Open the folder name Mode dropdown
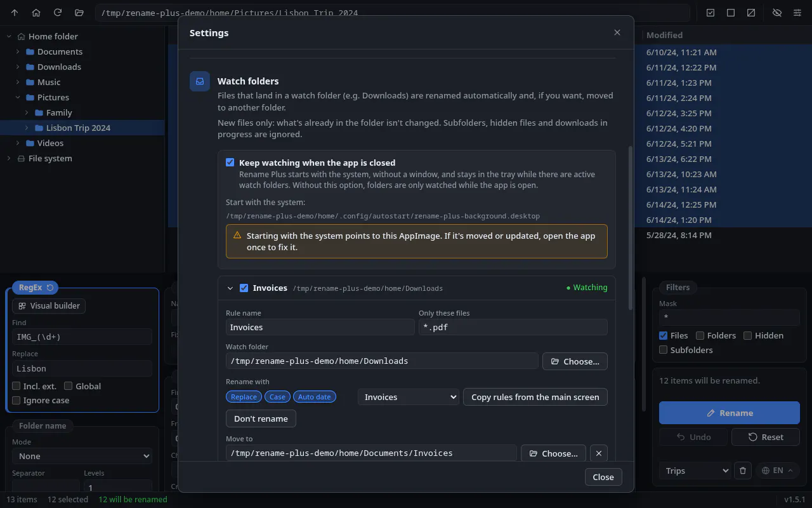 [82, 456]
